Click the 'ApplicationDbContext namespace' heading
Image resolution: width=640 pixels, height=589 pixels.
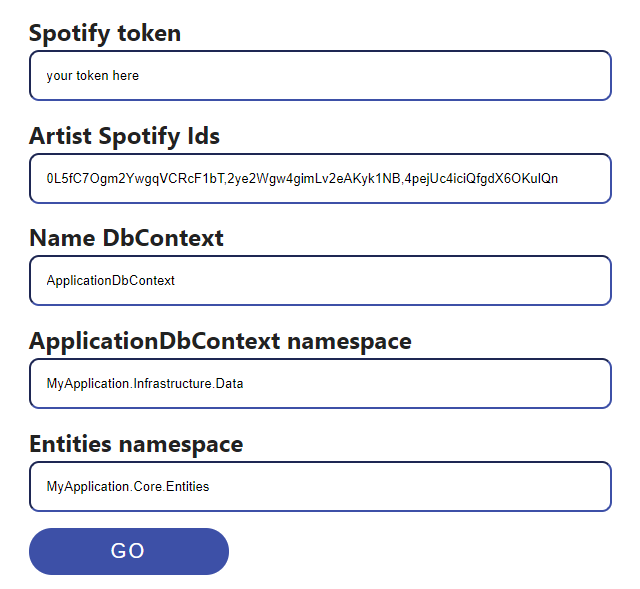[220, 341]
